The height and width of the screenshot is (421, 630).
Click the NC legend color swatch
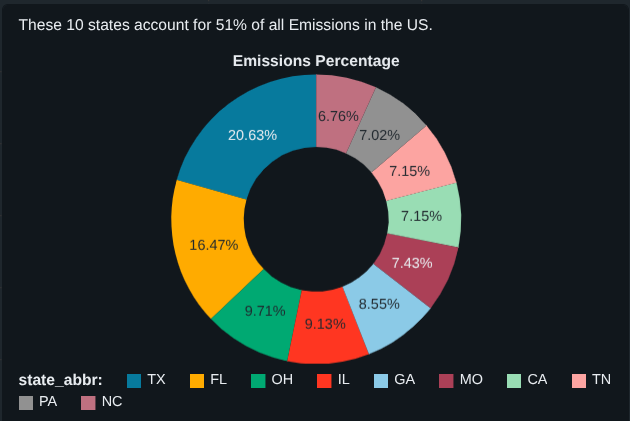[x=88, y=402]
